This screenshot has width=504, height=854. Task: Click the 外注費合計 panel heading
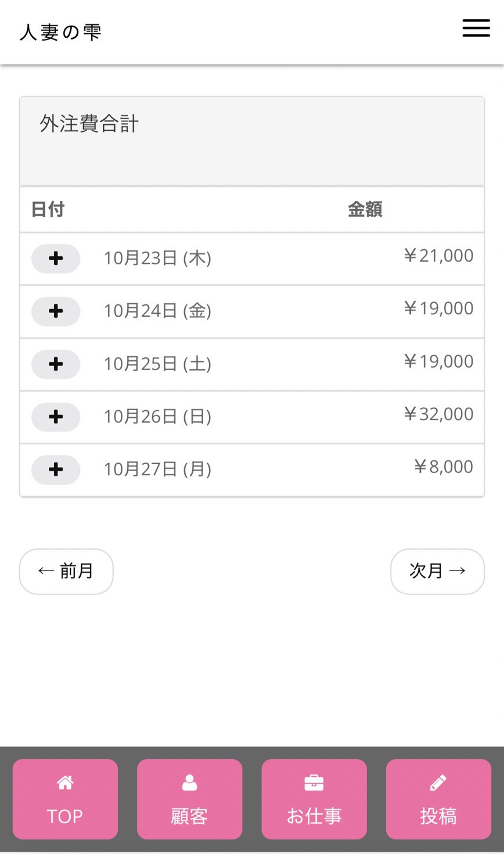[89, 124]
